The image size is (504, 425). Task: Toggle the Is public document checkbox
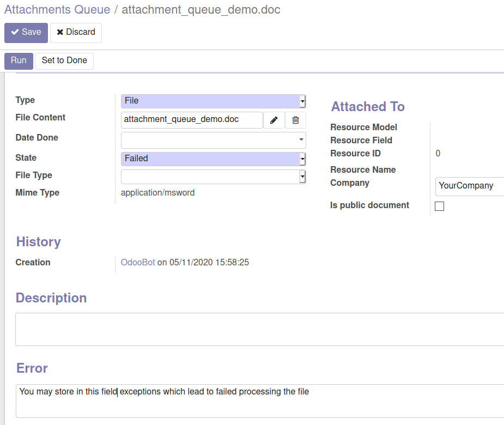pyautogui.click(x=439, y=206)
